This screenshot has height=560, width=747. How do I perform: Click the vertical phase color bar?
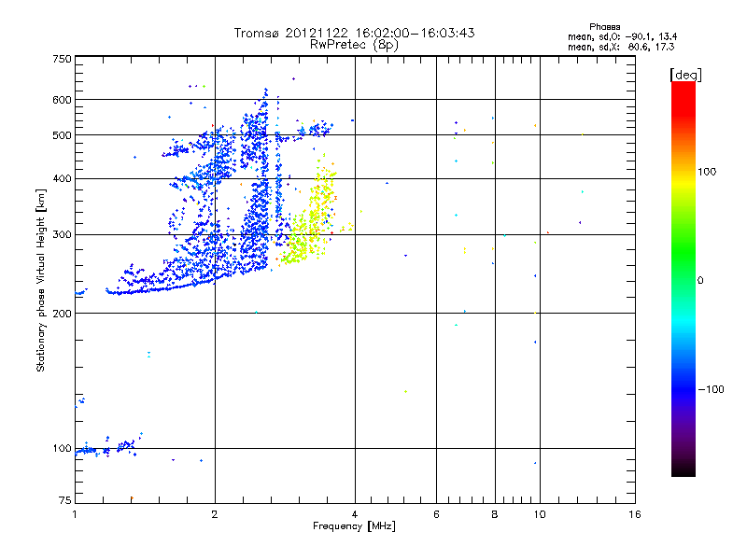(684, 279)
